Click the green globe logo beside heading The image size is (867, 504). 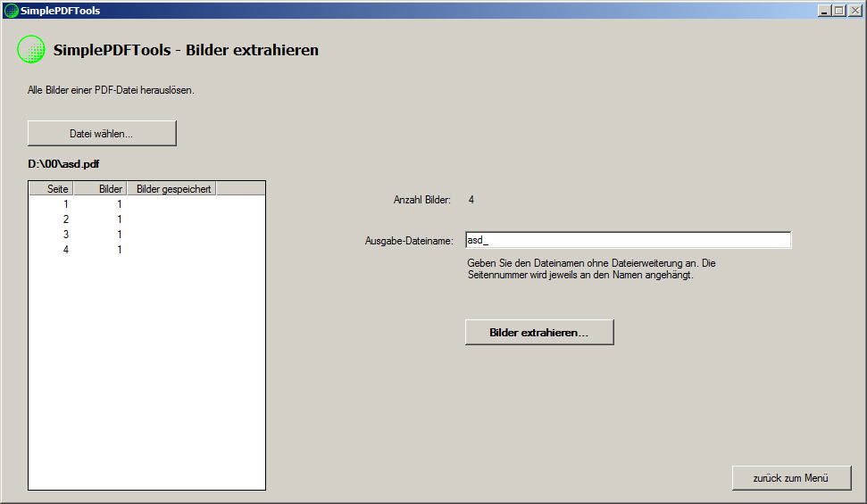coord(31,49)
